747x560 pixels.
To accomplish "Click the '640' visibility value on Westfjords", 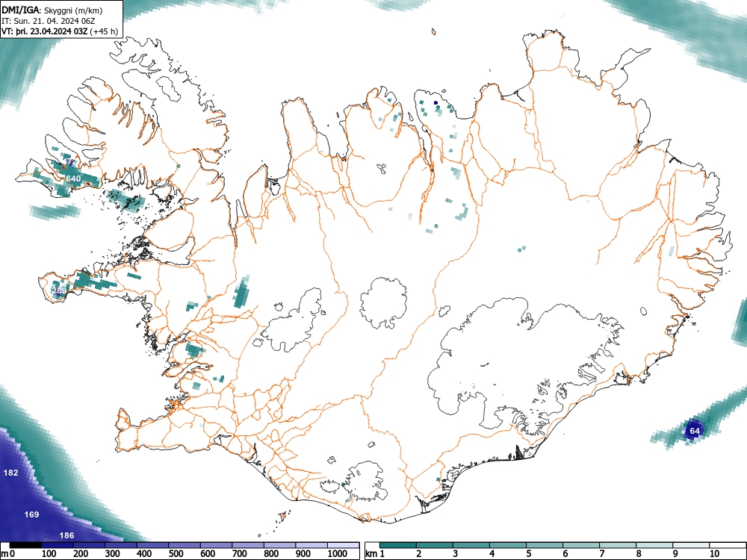I will (x=73, y=178).
